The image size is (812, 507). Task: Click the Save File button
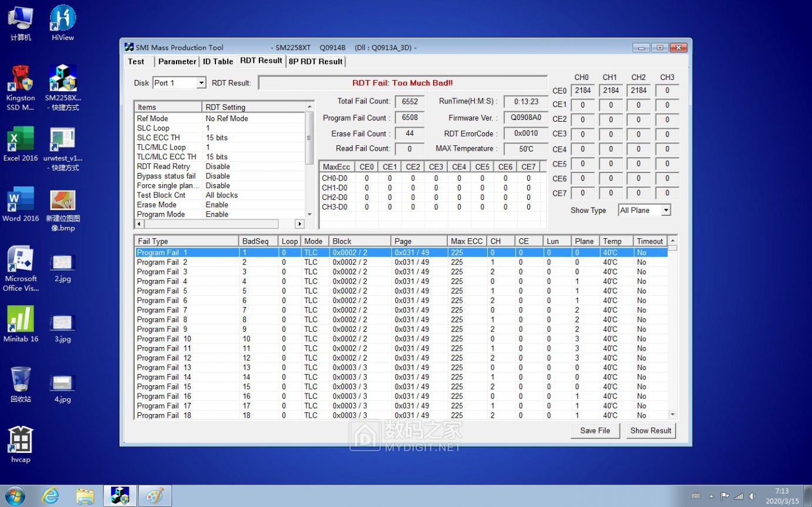594,431
